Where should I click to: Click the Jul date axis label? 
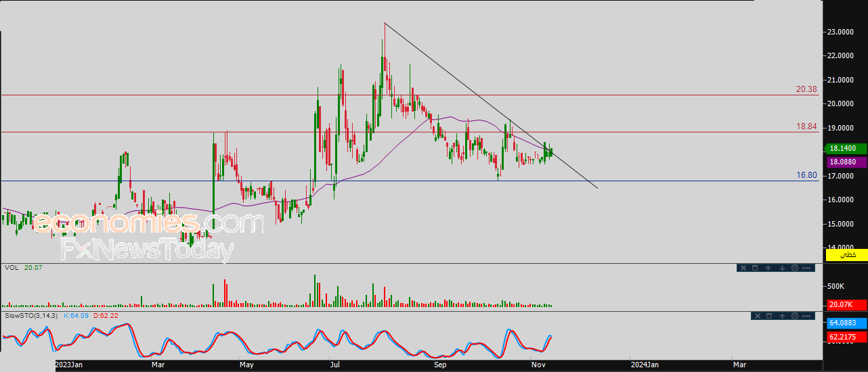(x=334, y=365)
